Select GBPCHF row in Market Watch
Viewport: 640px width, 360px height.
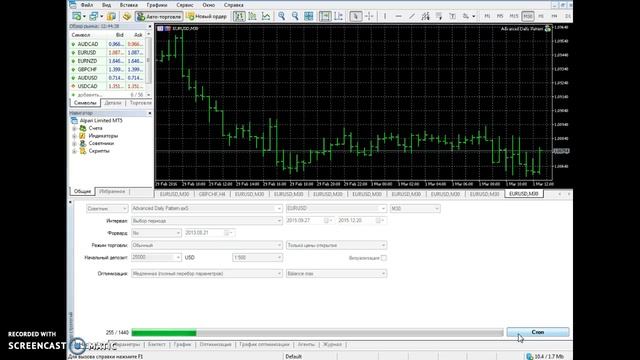click(x=107, y=69)
